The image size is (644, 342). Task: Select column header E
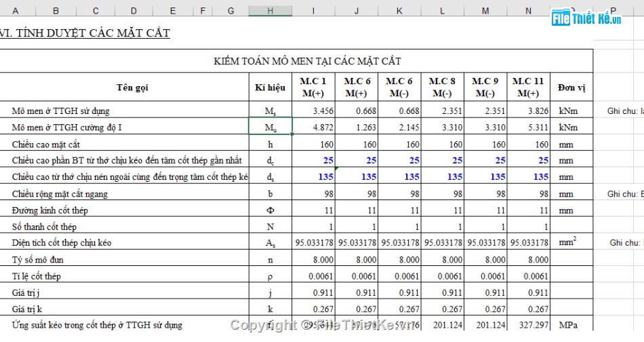pos(173,11)
